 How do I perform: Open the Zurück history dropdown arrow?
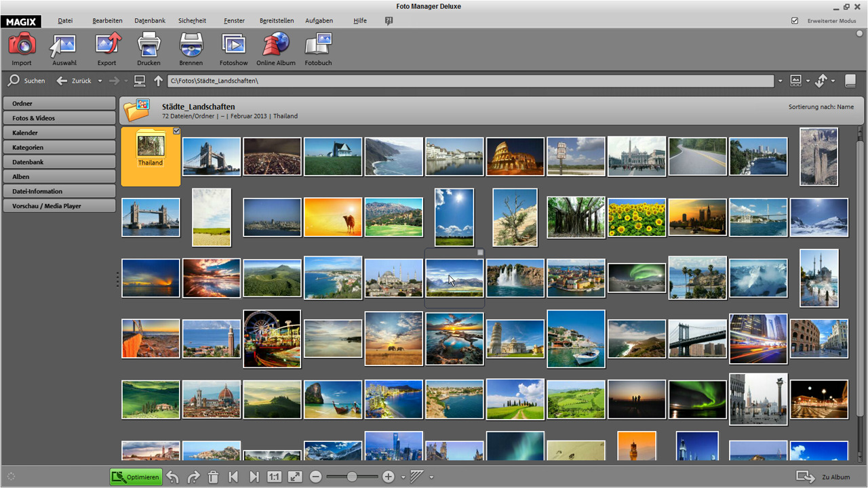pyautogui.click(x=100, y=81)
